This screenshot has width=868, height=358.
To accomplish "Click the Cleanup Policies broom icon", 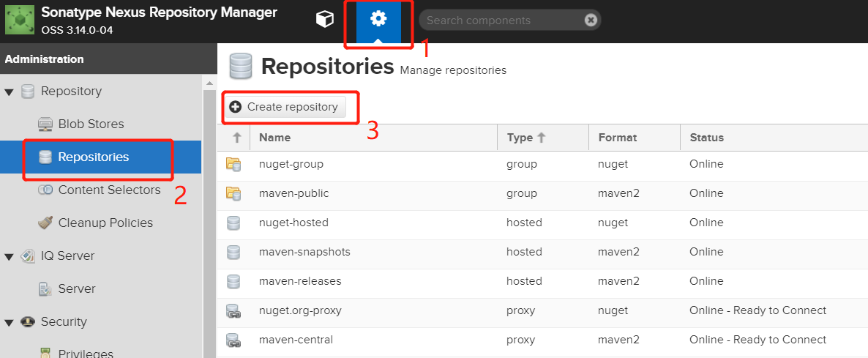I will 45,223.
